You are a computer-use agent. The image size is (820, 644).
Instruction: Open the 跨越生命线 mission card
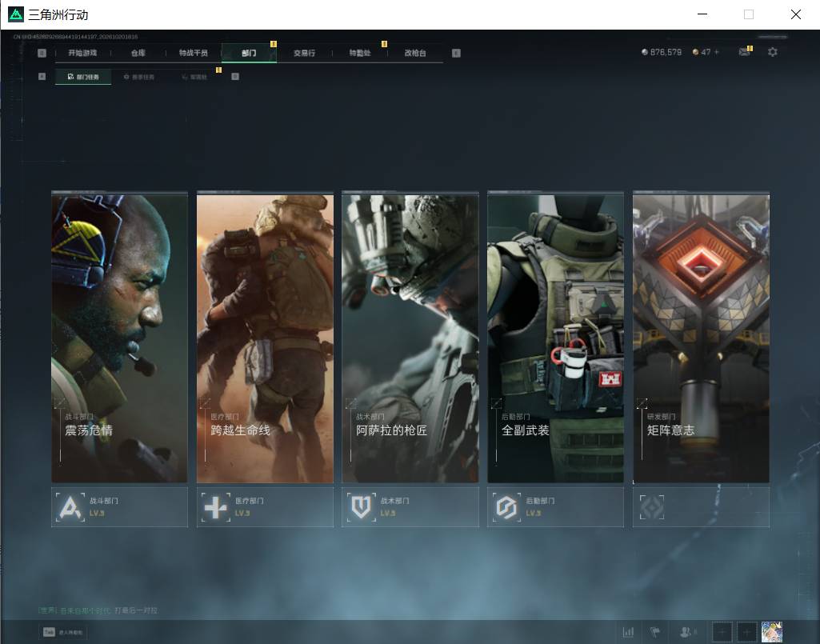pos(265,338)
